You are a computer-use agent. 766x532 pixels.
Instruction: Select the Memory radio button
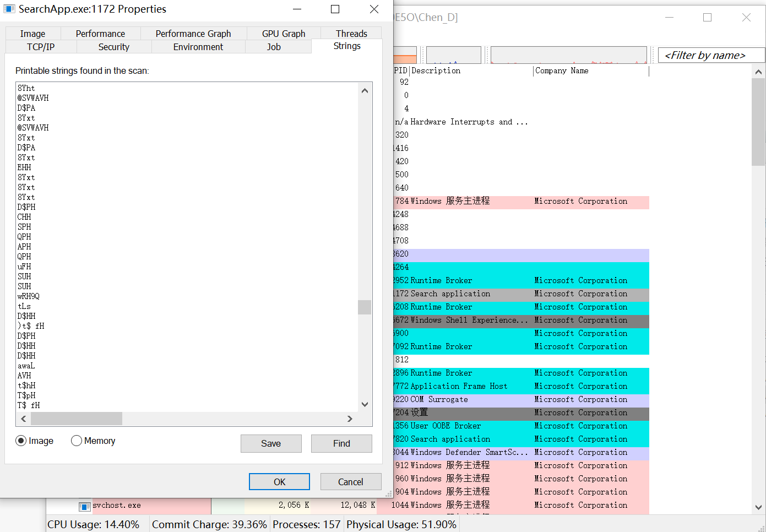pos(77,441)
